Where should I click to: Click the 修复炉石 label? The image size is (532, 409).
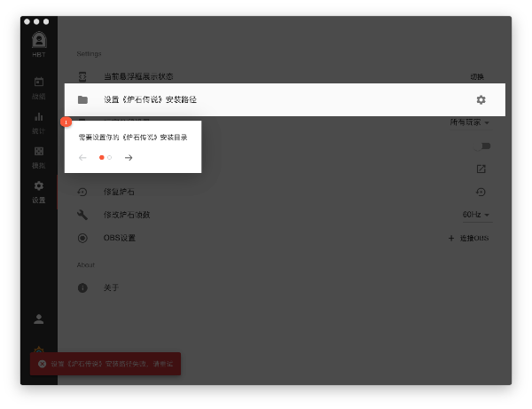tap(119, 192)
